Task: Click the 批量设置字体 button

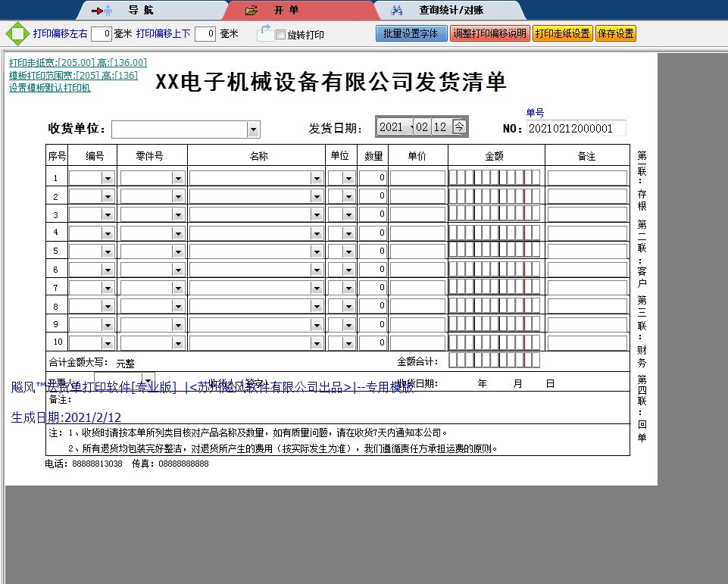Action: point(411,33)
